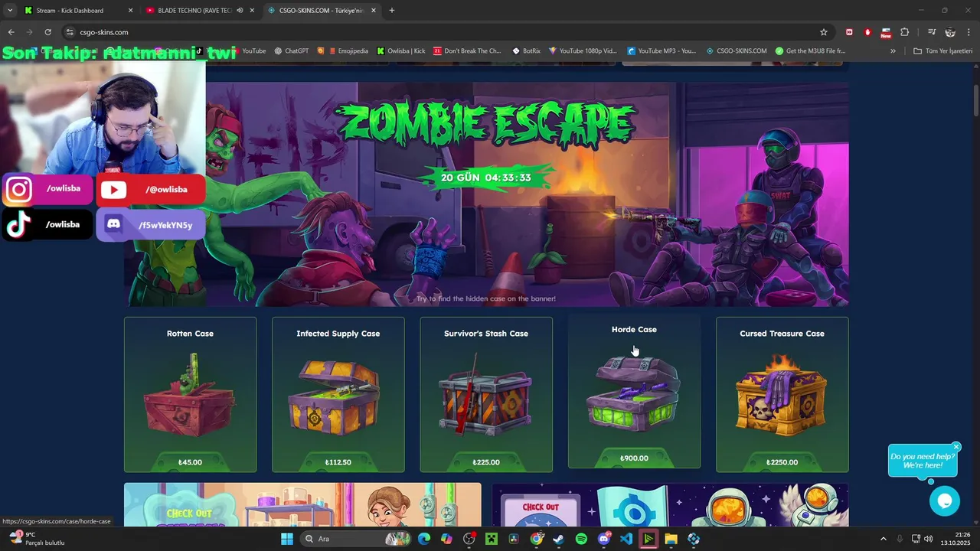The width and height of the screenshot is (980, 551).
Task: Click the ₺45.00 Rotten Case price
Action: [x=190, y=462]
